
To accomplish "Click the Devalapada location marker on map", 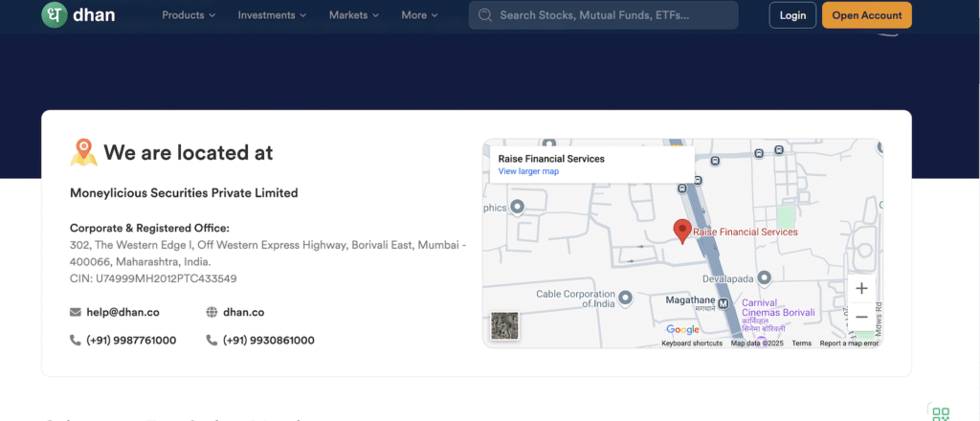I will pos(764,277).
